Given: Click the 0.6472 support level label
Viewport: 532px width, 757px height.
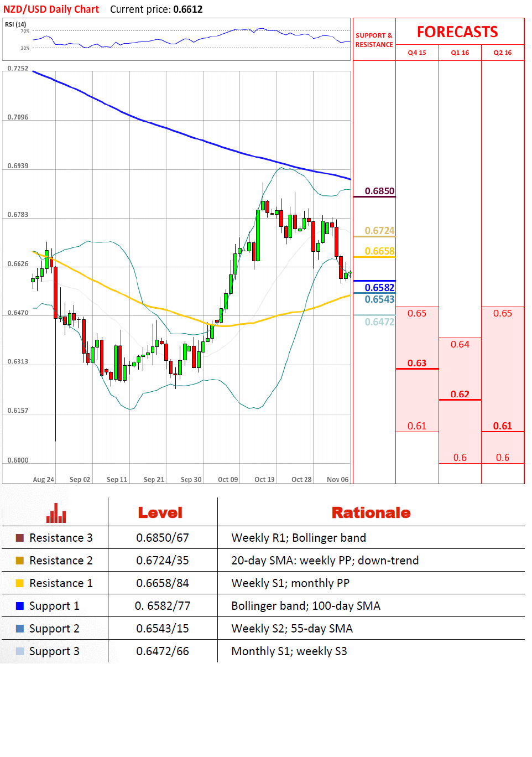Looking at the screenshot, I should (380, 322).
